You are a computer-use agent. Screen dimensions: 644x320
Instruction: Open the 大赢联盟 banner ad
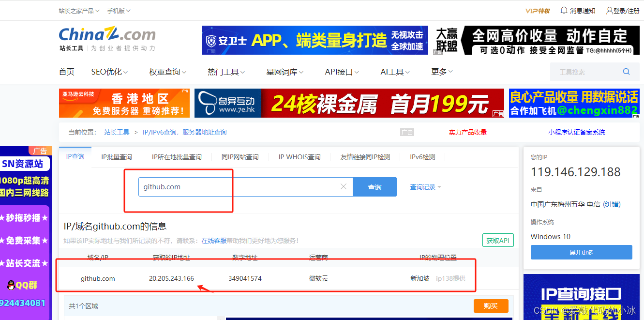coord(536,40)
